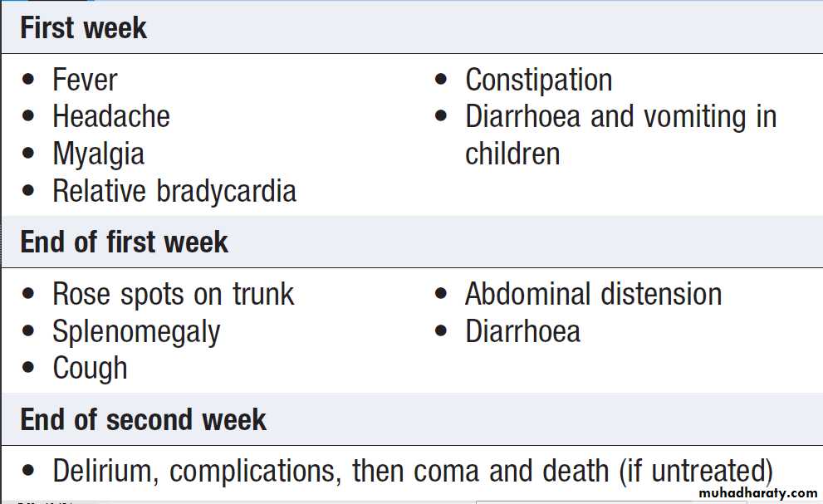This screenshot has height=504, width=823.
Task: Click "Diarrhoea" under End of first week
Action: 522,332
